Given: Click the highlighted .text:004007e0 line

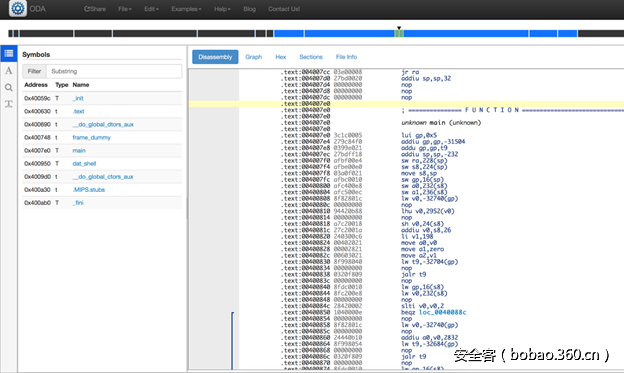Looking at the screenshot, I should [x=406, y=104].
